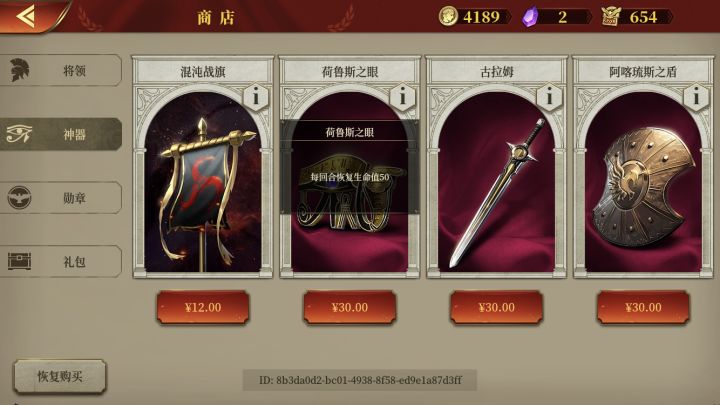Viewport: 720px width, 405px height.
Task: Buy 混沌战旗 for ¥12.00
Action: click(x=203, y=308)
